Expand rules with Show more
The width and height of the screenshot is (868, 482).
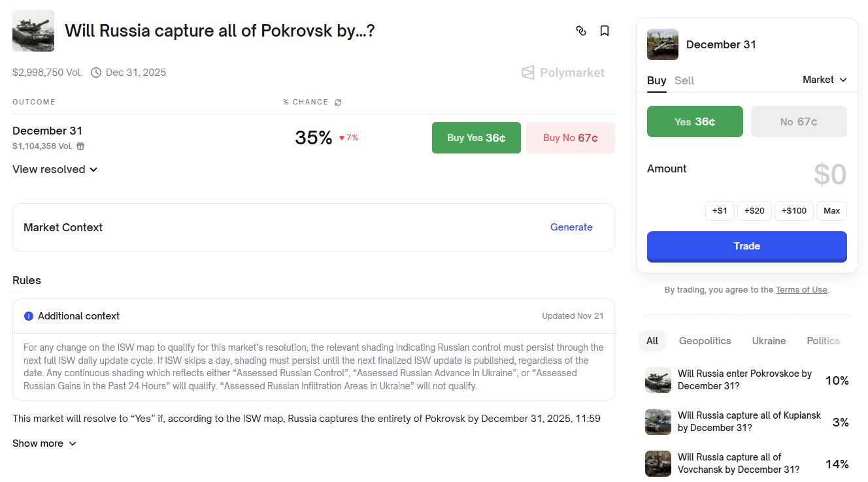(x=44, y=443)
